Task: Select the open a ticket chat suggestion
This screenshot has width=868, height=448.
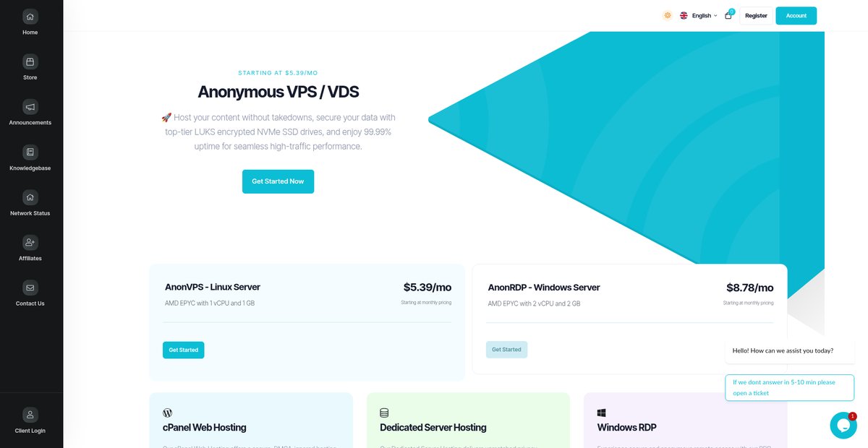Action: point(789,387)
